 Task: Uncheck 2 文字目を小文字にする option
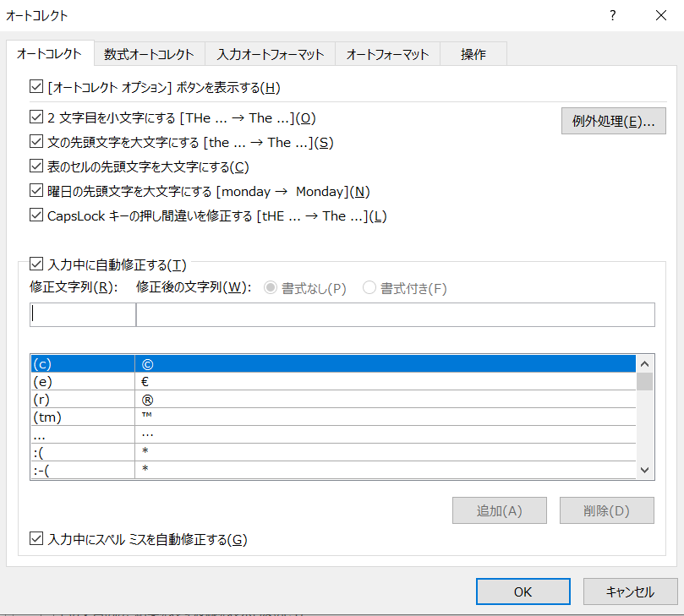[x=36, y=117]
